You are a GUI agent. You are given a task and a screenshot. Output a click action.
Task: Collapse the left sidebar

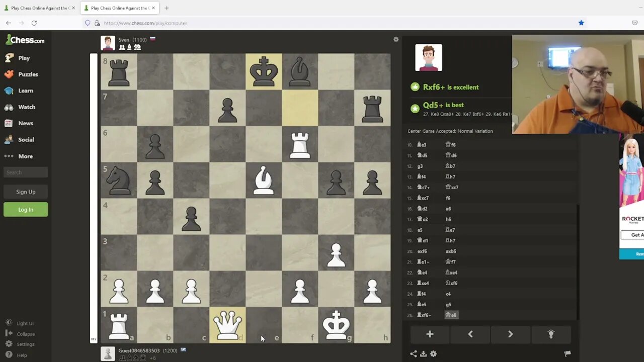[20, 334]
